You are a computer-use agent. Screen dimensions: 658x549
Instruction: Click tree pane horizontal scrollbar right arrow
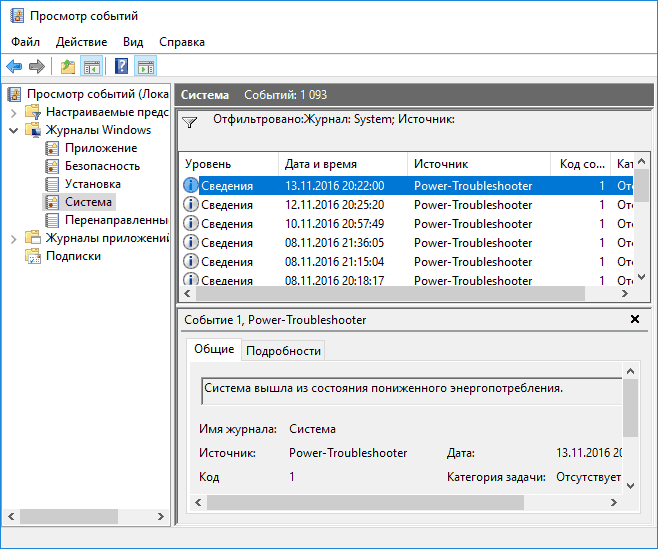tap(160, 516)
